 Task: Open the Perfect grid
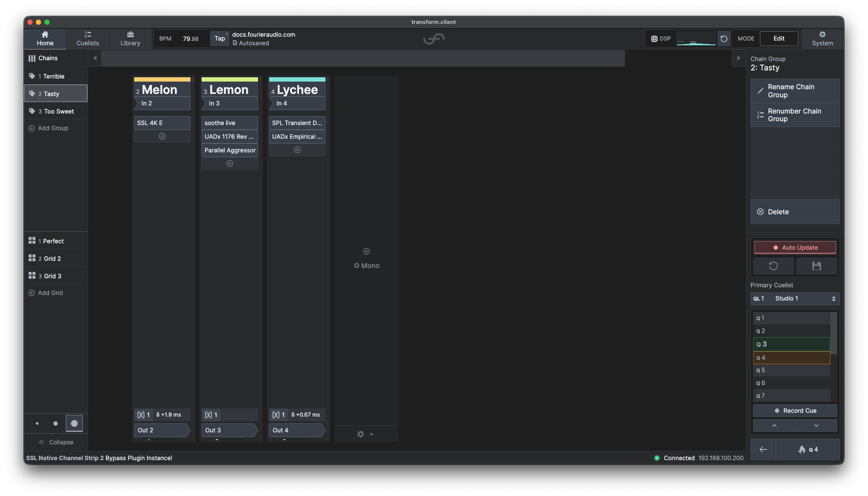pos(56,241)
